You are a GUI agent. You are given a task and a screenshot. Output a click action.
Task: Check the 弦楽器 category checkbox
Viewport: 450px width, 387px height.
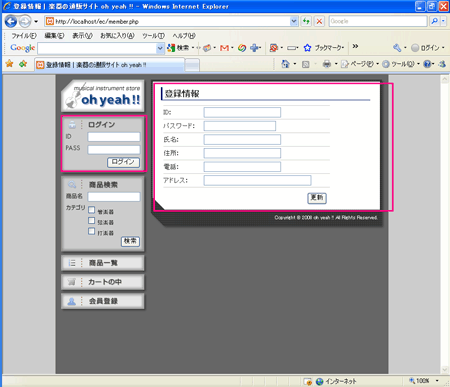coord(92,221)
